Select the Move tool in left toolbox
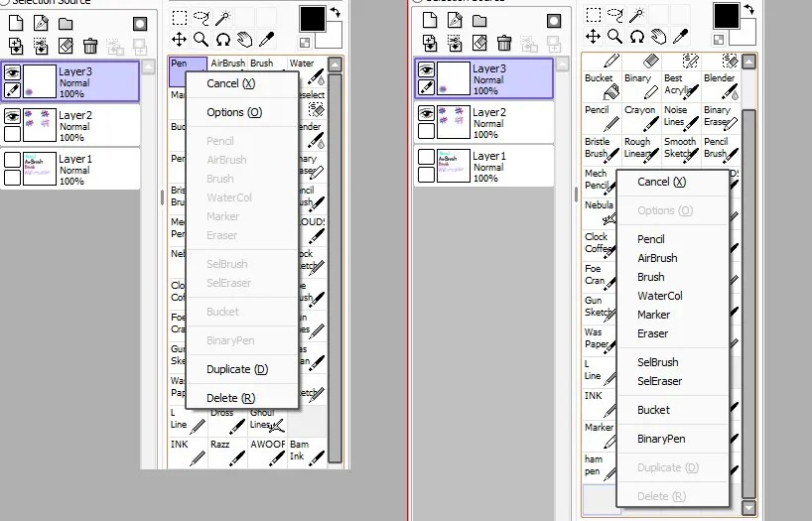Viewport: 812px width, 521px height. tap(180, 40)
